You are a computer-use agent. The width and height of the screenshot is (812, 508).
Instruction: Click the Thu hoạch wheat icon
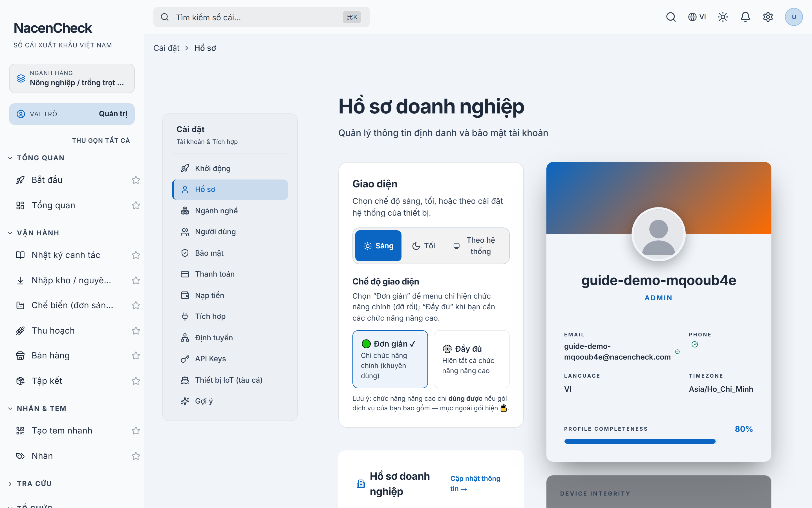[x=20, y=330]
